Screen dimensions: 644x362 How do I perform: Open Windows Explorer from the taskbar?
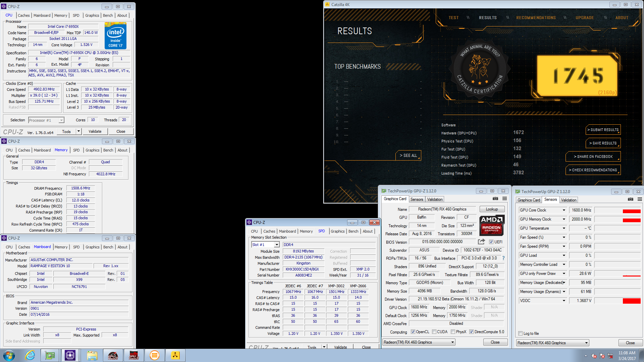(92, 355)
